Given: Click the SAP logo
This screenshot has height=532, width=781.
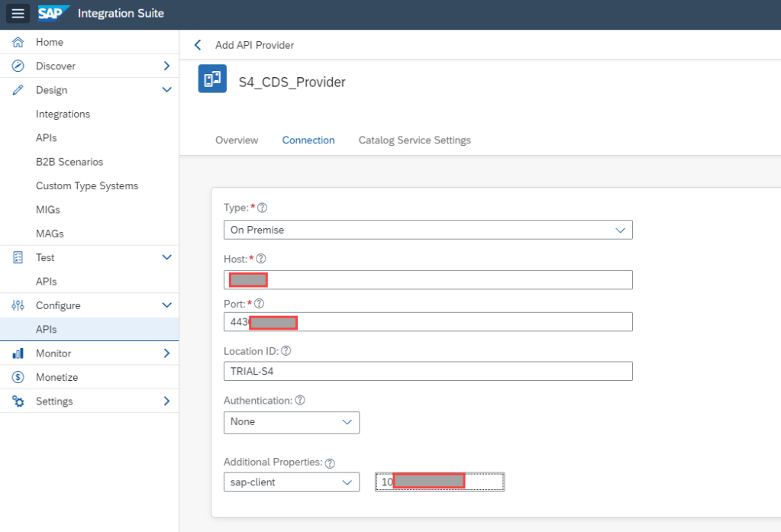Looking at the screenshot, I should tap(54, 14).
